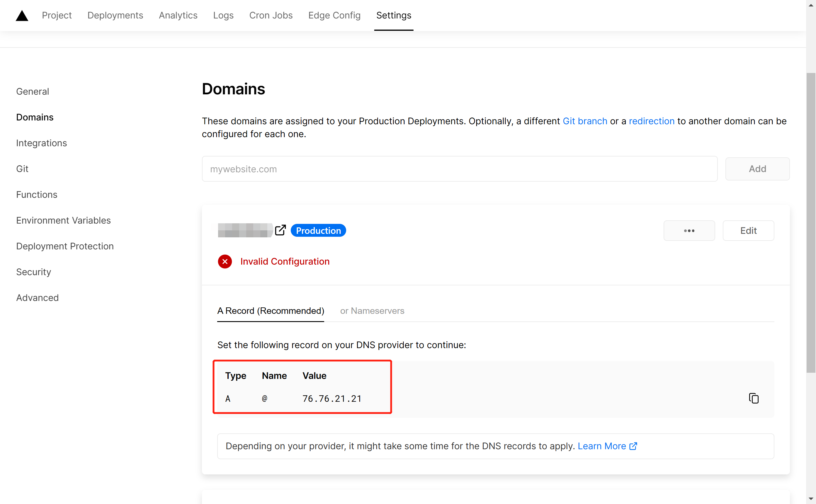
Task: Open the three-dots domain options menu
Action: 689,230
